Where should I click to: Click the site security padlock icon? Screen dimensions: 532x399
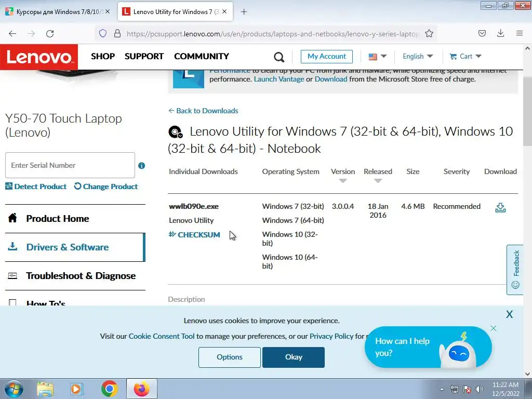(x=117, y=33)
